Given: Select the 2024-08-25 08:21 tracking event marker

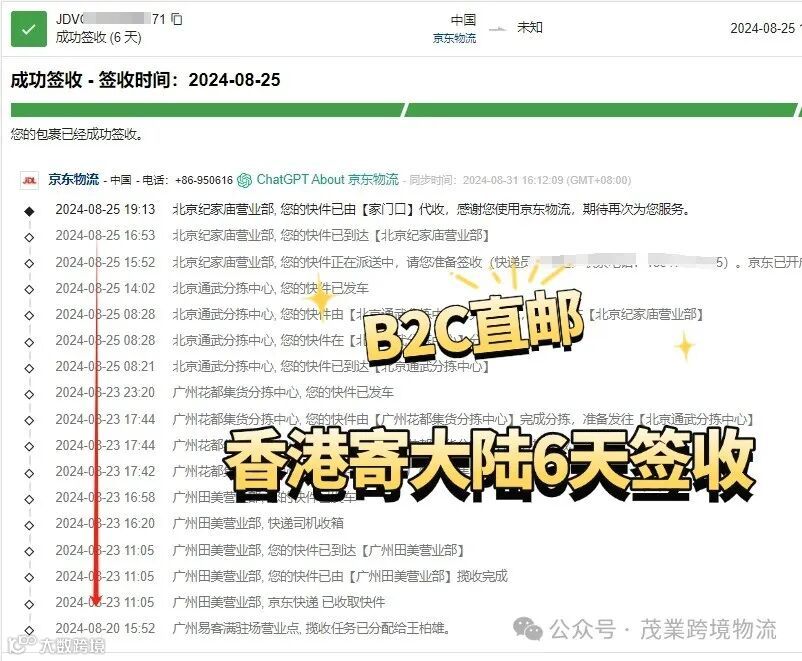Looking at the screenshot, I should 29,368.
